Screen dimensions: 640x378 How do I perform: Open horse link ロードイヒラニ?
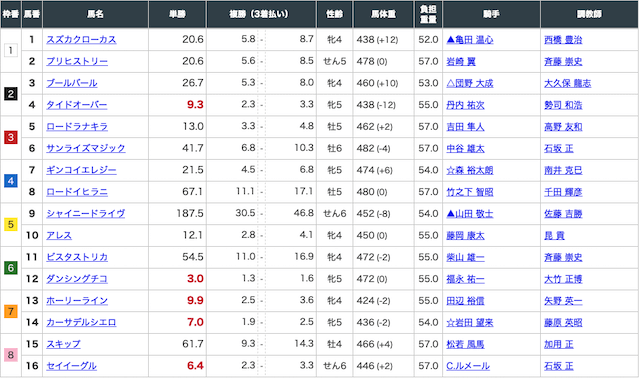click(x=77, y=192)
